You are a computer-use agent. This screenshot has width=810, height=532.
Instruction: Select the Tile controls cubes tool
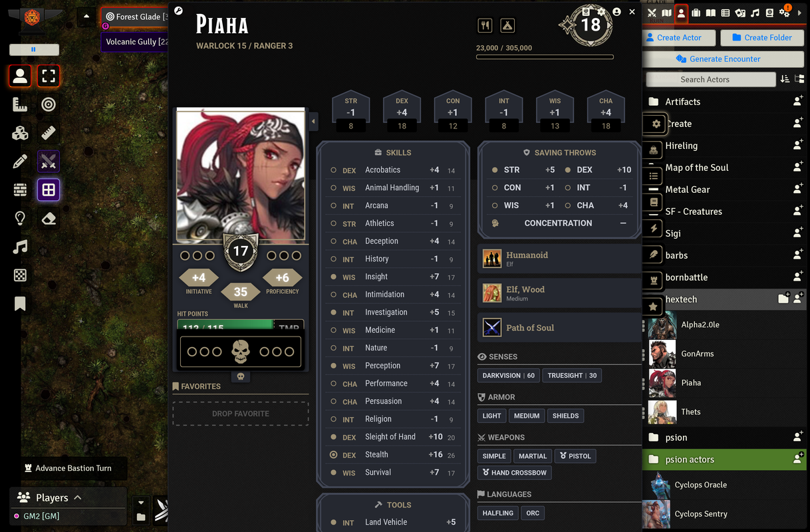pos(20,133)
